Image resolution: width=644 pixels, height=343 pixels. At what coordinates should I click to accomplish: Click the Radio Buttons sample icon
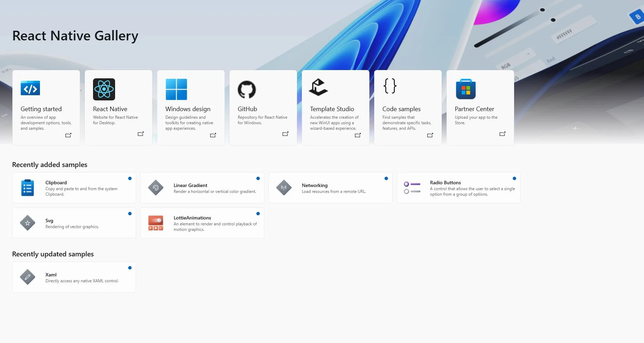(412, 188)
